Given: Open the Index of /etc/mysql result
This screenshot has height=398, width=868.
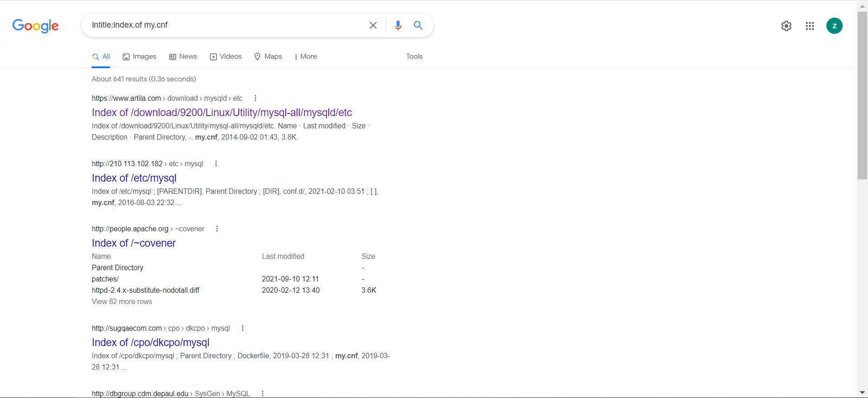Looking at the screenshot, I should (134, 178).
